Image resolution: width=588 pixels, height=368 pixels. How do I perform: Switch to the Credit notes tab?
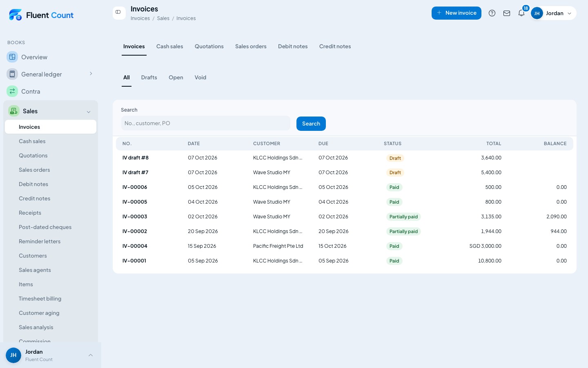point(335,46)
